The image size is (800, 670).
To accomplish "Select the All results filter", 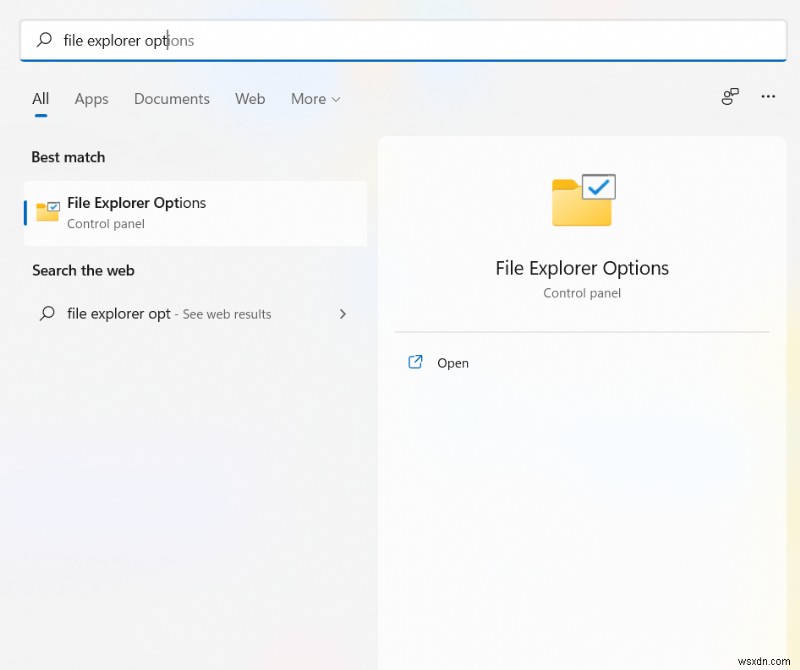I will [40, 98].
